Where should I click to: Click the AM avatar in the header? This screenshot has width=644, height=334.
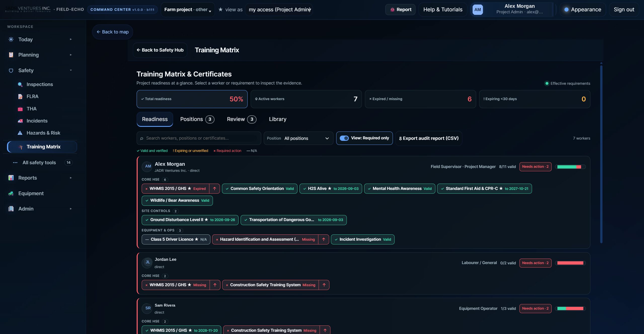pos(478,10)
